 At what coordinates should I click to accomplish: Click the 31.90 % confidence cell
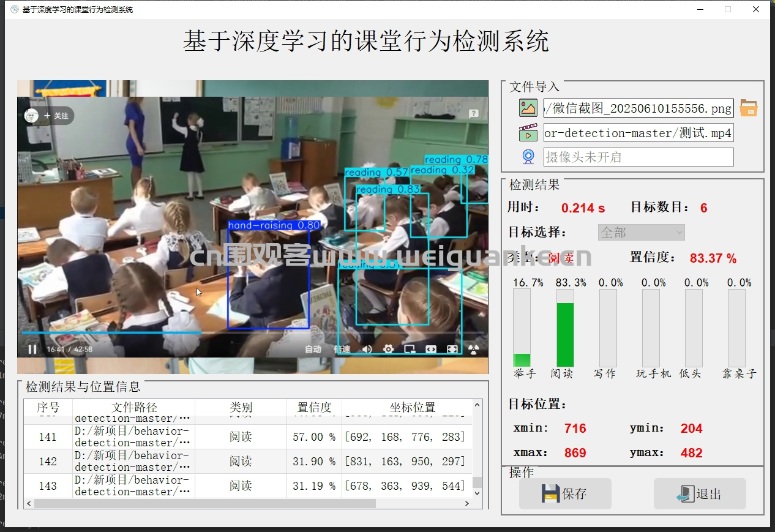click(314, 462)
